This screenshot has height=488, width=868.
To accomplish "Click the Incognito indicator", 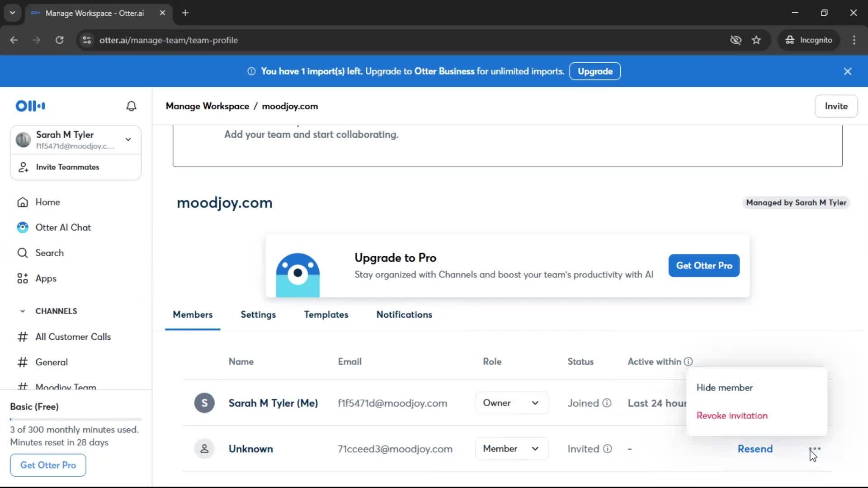I will coord(809,40).
